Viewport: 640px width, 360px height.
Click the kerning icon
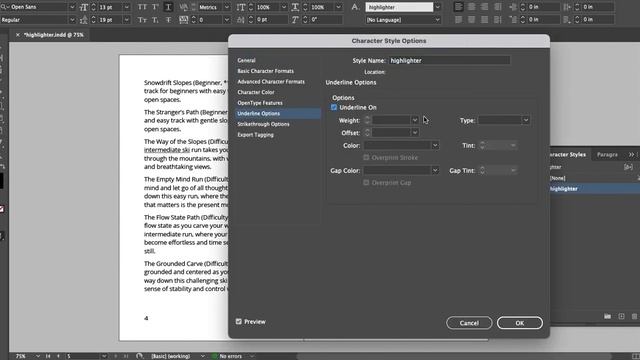(183, 7)
